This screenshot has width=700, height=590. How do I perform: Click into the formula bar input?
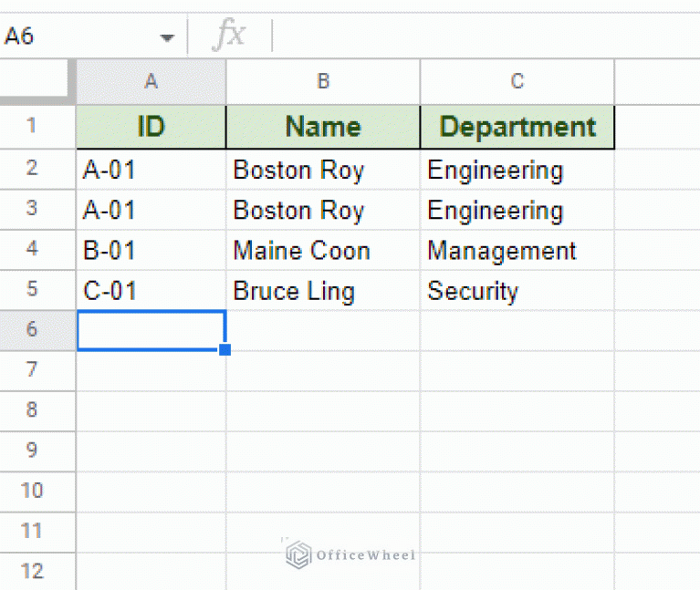484,36
